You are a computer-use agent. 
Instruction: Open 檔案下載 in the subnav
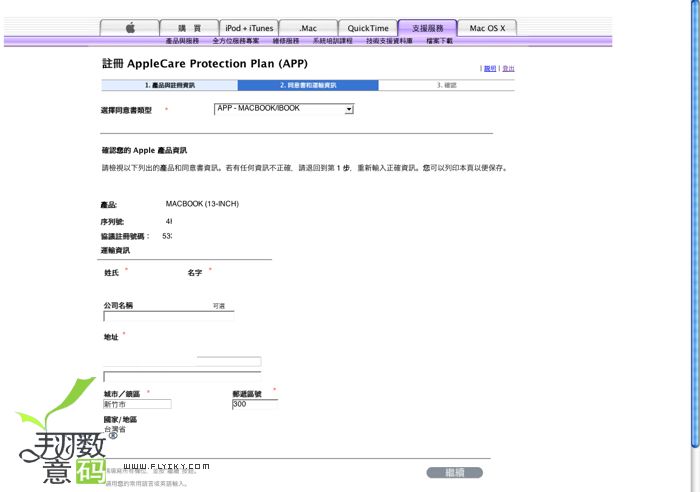(439, 41)
